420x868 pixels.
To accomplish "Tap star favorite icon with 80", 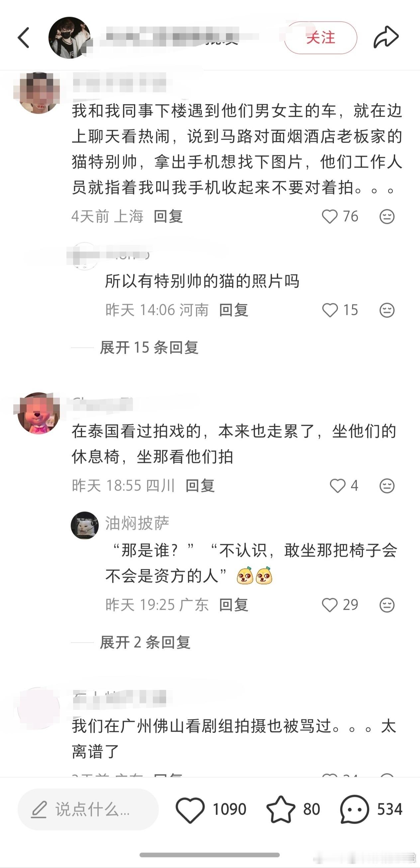I will [x=280, y=809].
